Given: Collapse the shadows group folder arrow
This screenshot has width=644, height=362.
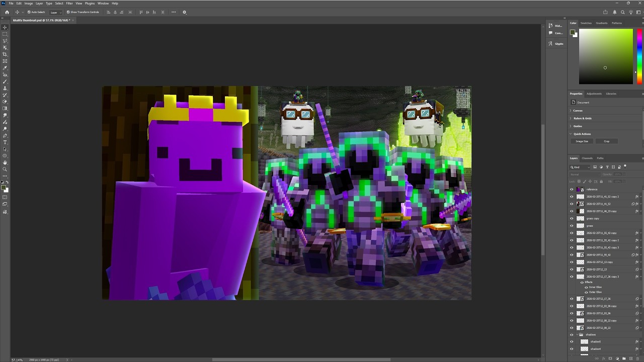Looking at the screenshot, I should (577, 335).
